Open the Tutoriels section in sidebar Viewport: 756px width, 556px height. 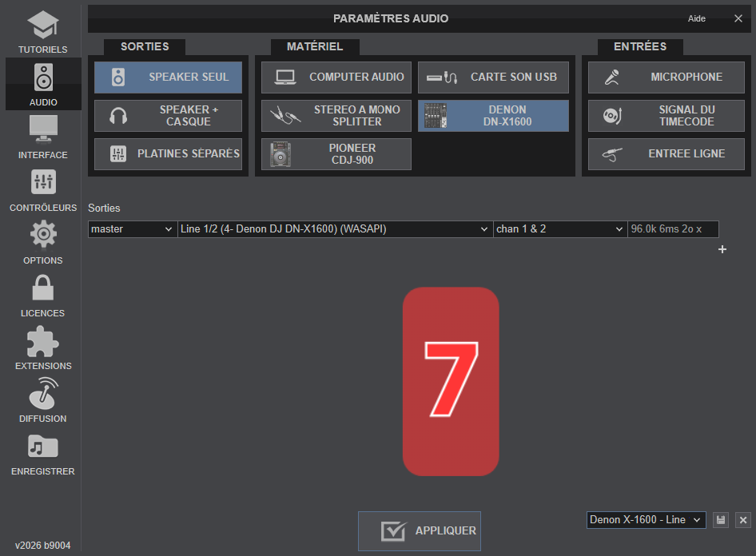(x=42, y=32)
